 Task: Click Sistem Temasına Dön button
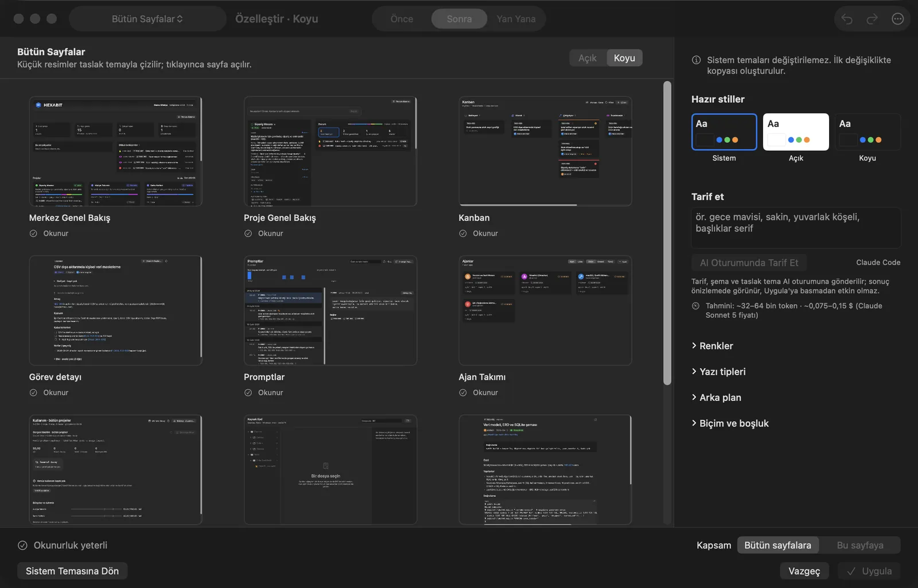pyautogui.click(x=72, y=571)
